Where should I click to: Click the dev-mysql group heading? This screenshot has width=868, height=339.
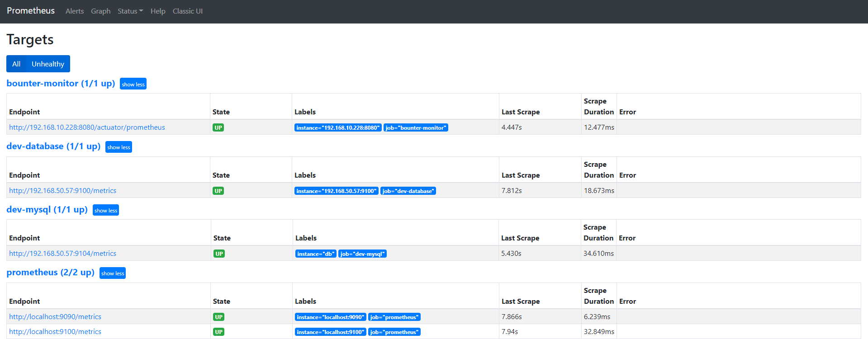(x=47, y=210)
